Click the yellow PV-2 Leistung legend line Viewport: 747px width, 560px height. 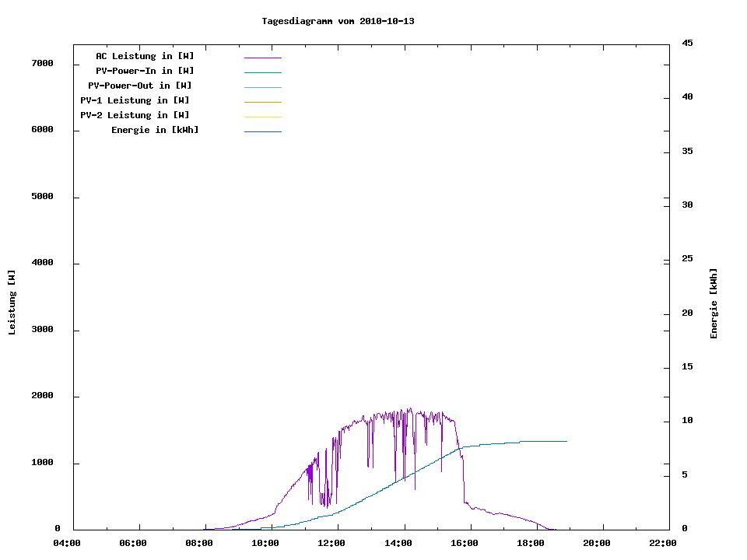point(262,117)
